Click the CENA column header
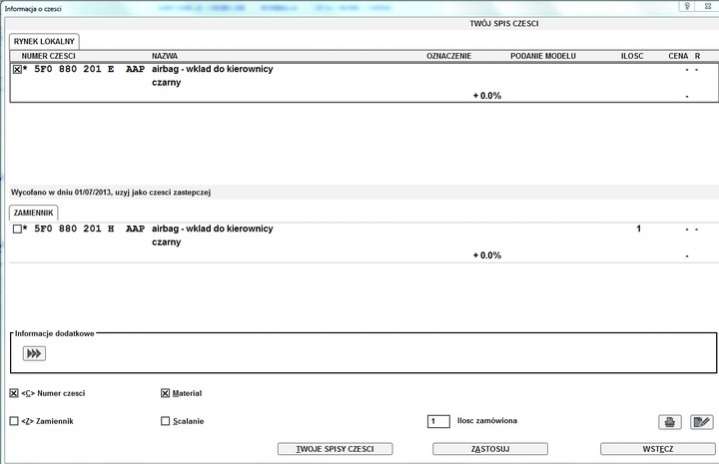The width and height of the screenshot is (719, 464). click(x=677, y=55)
